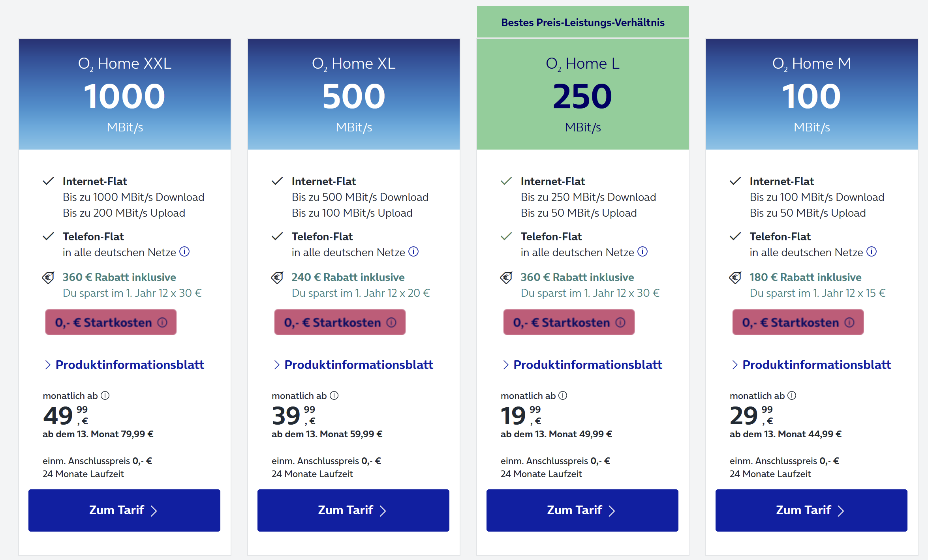Click the O2 Home L 250 MBit/s header
928x560 pixels.
[x=582, y=95]
